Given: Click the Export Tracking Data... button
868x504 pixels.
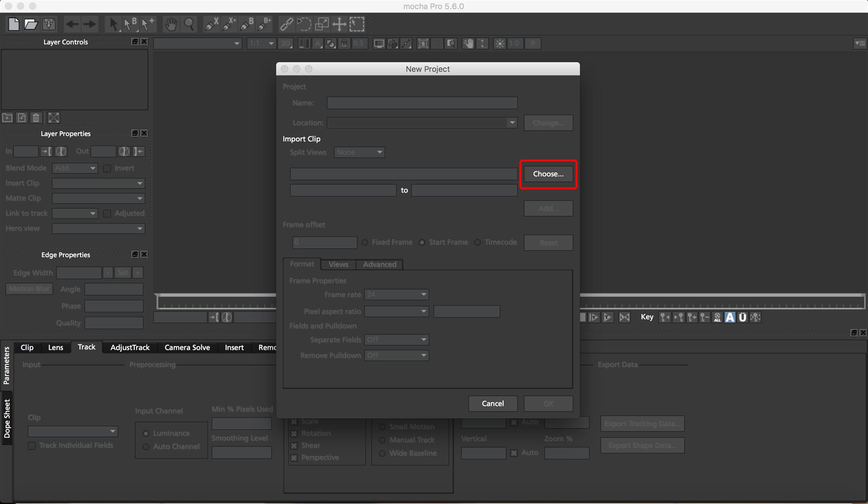Looking at the screenshot, I should point(642,424).
